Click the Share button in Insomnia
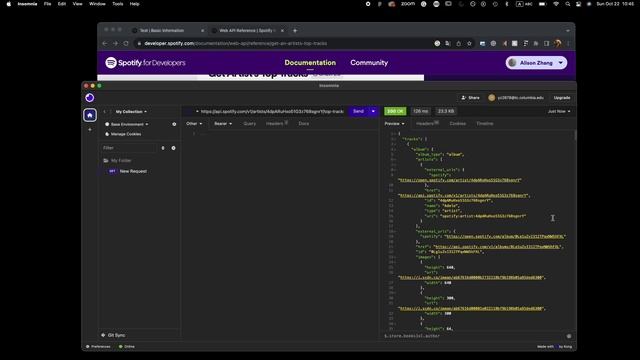The image size is (640, 360). click(470, 98)
